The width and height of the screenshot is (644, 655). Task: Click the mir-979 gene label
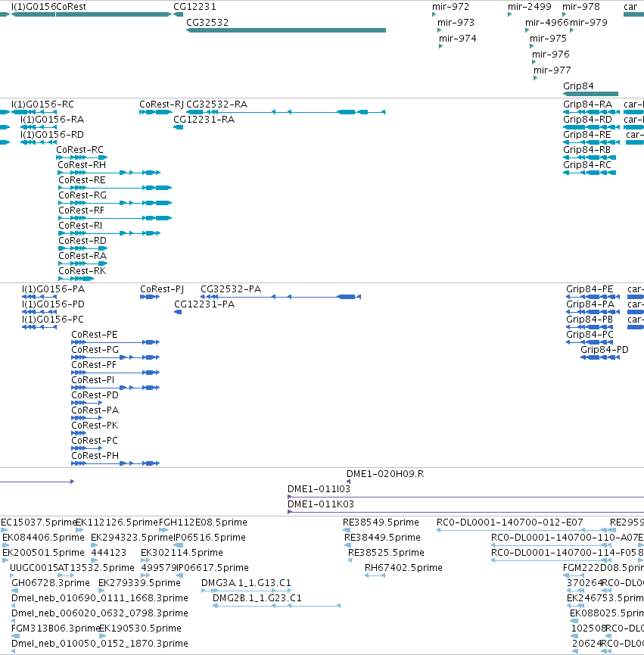pos(589,23)
